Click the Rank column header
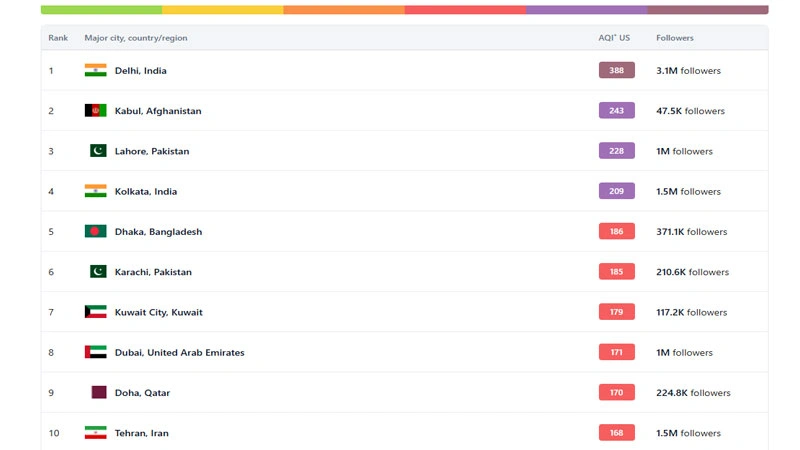This screenshot has width=800, height=450. tap(58, 38)
